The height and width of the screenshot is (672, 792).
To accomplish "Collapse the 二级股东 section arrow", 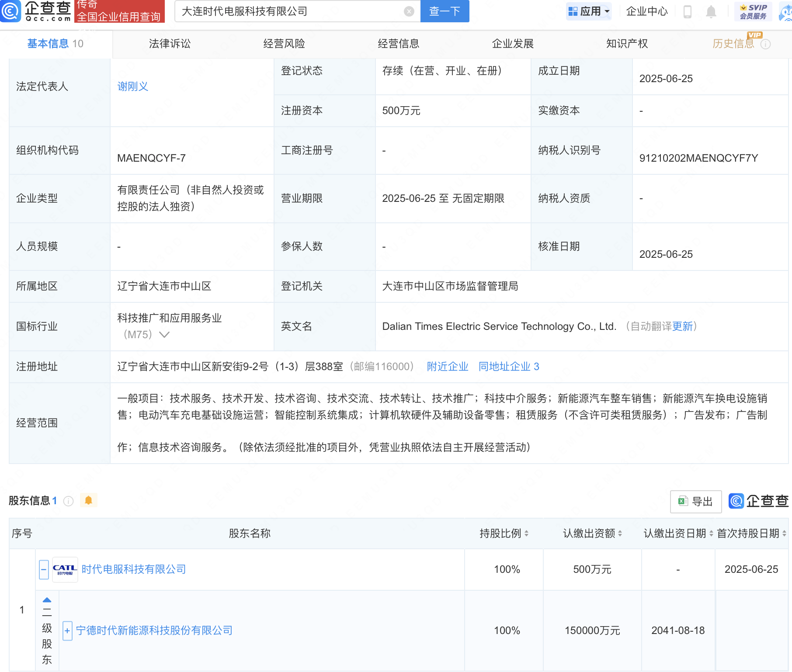I will (x=47, y=600).
